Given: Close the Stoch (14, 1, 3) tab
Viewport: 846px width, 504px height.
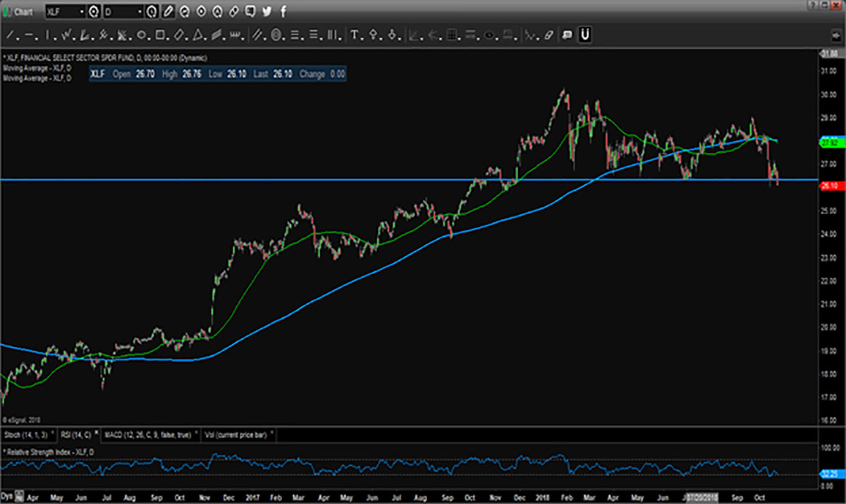Looking at the screenshot, I should [x=54, y=434].
